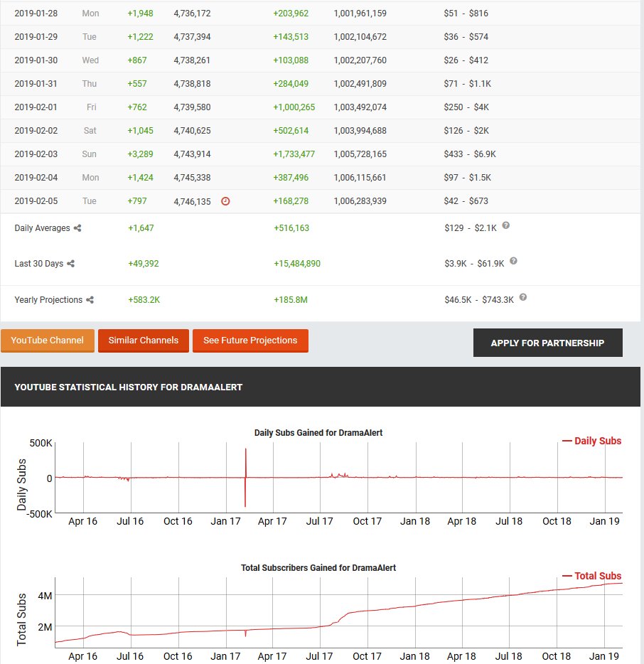Click the +1,647 daily average subs
Viewport: 644px width, 664px height.
141,228
